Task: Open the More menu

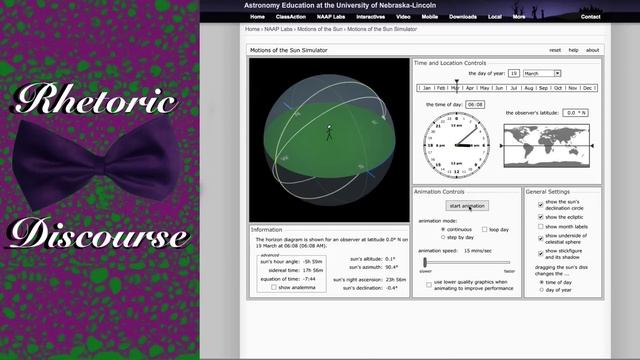Action: pos(519,17)
